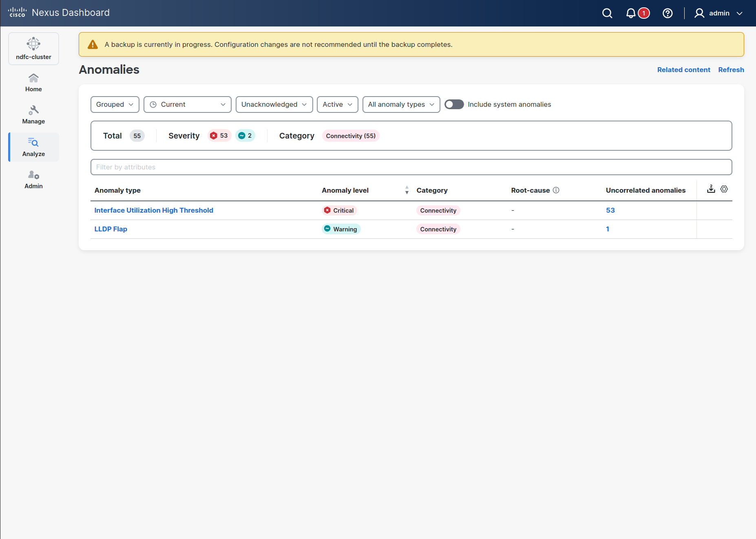The width and height of the screenshot is (756, 539).
Task: Click the critical severity 53 badge
Action: click(219, 136)
